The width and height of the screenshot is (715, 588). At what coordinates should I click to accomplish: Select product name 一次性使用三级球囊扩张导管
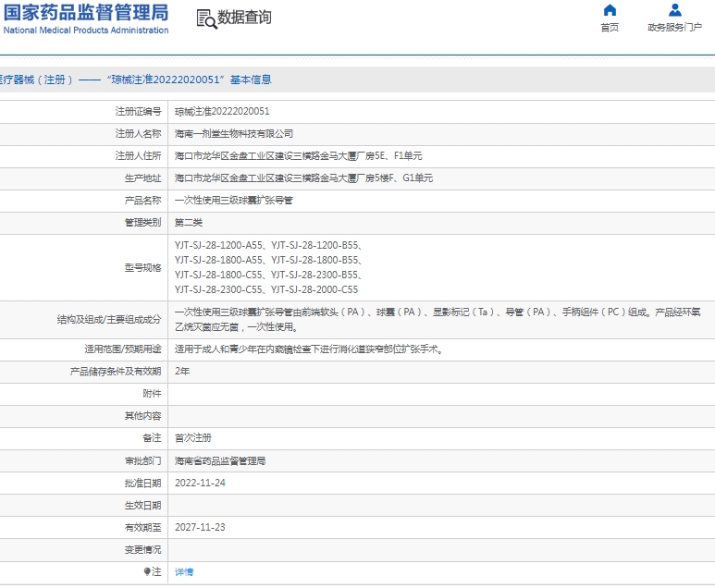(x=234, y=200)
